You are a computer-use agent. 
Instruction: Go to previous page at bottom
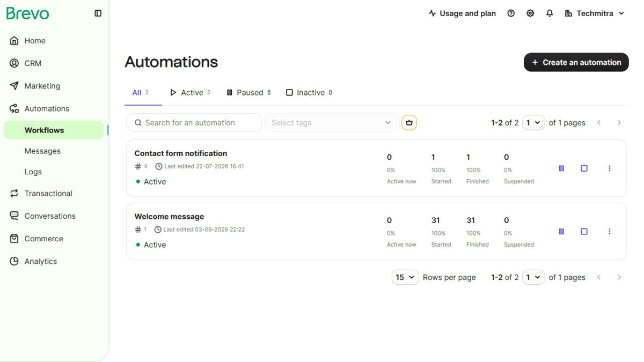click(599, 277)
